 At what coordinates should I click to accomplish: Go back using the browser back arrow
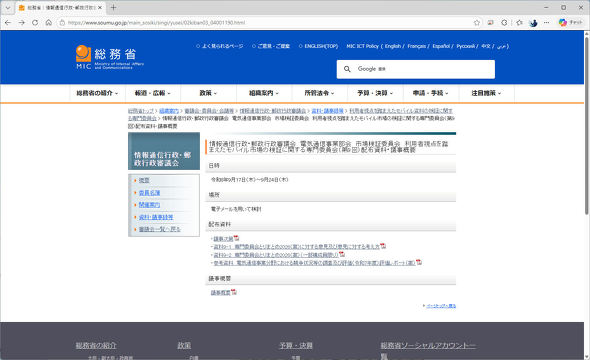[8, 23]
